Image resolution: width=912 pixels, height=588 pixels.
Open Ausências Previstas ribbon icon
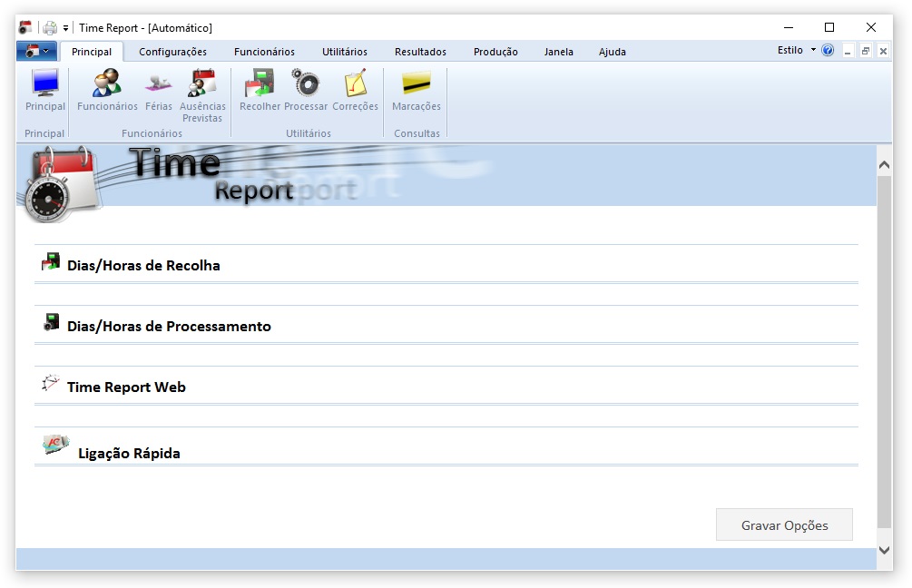pyautogui.click(x=202, y=95)
